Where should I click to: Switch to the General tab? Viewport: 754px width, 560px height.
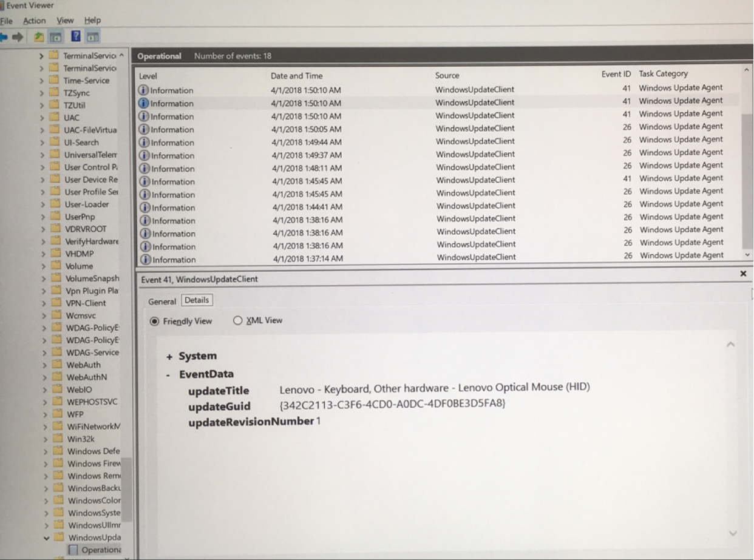click(161, 302)
